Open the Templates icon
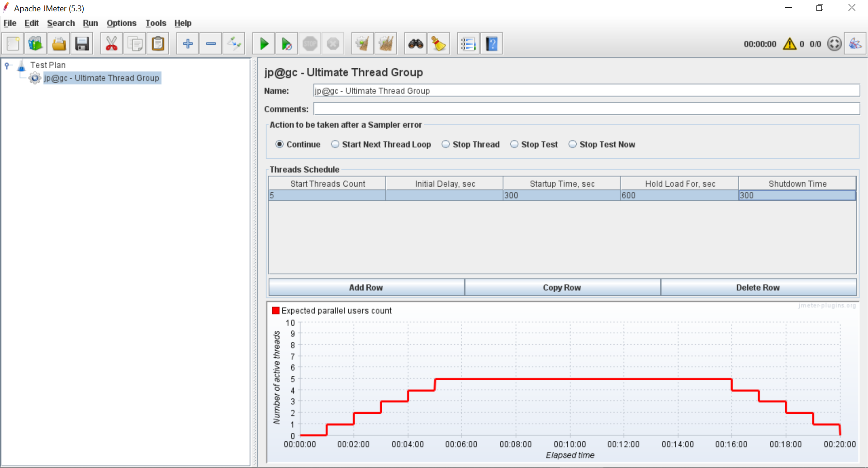868x468 pixels. (x=36, y=44)
